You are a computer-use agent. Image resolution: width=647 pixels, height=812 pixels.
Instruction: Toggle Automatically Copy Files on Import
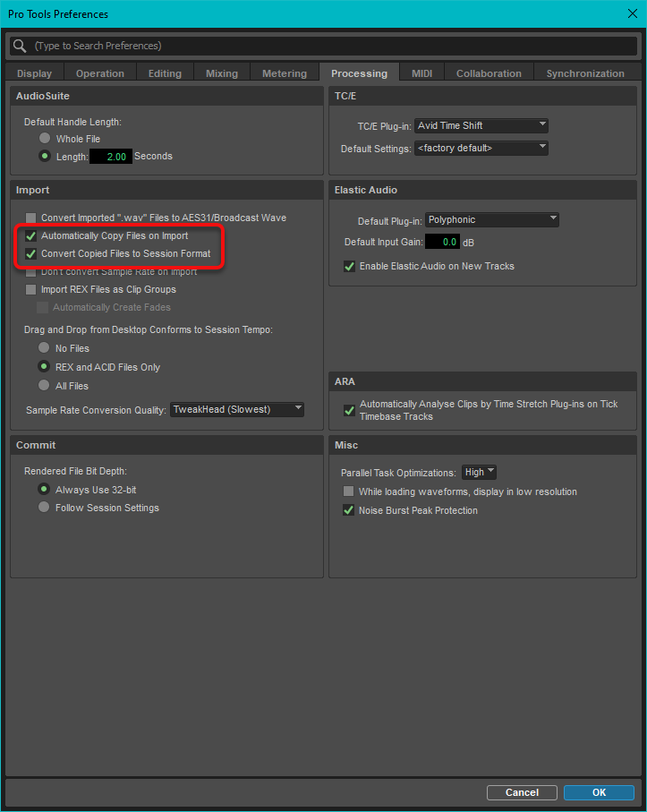(x=31, y=236)
